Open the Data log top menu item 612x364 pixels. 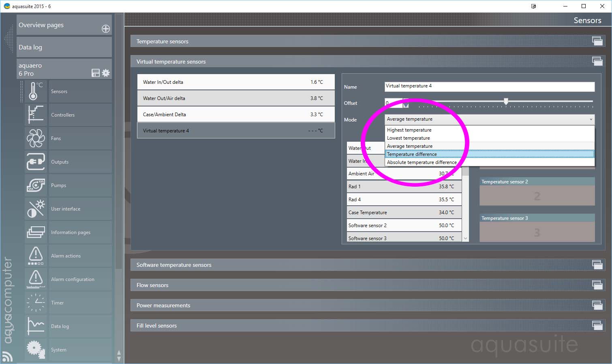[x=64, y=47]
